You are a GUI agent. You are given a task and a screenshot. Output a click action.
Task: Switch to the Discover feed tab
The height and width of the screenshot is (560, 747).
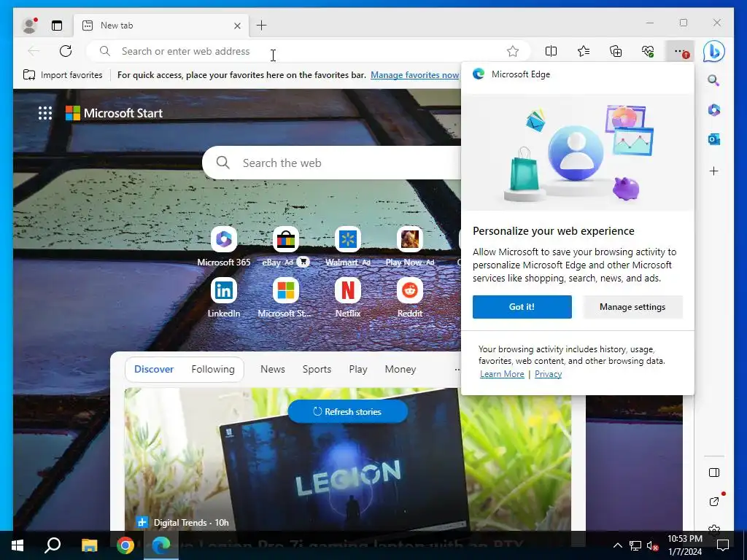(x=154, y=369)
